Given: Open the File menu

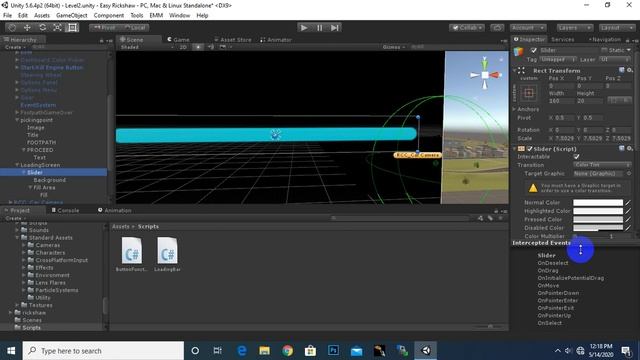Looking at the screenshot, I should [x=8, y=16].
